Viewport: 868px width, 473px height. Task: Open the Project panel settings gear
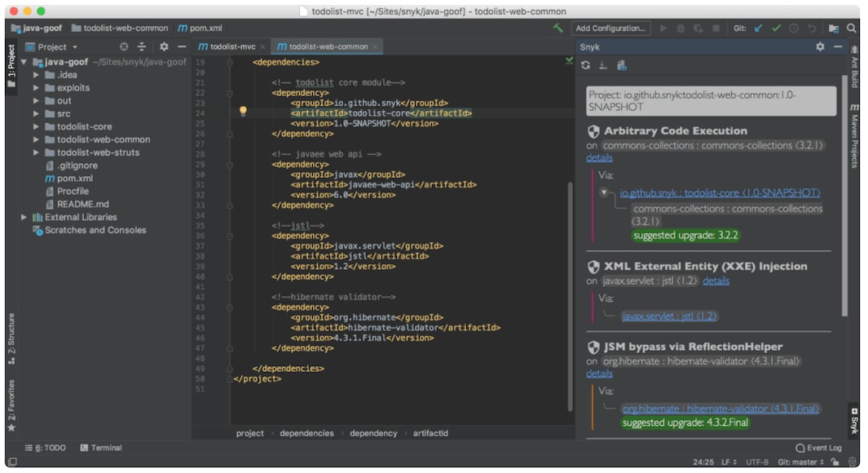coord(164,47)
